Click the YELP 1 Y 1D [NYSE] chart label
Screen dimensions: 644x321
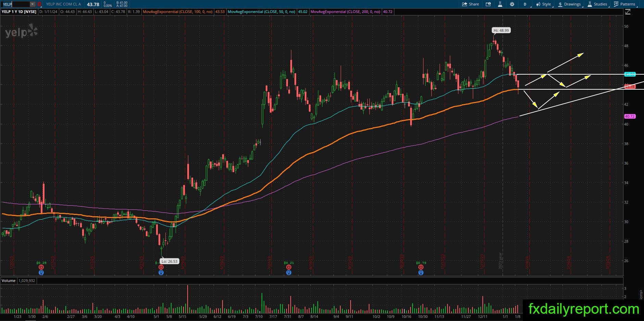tap(19, 12)
